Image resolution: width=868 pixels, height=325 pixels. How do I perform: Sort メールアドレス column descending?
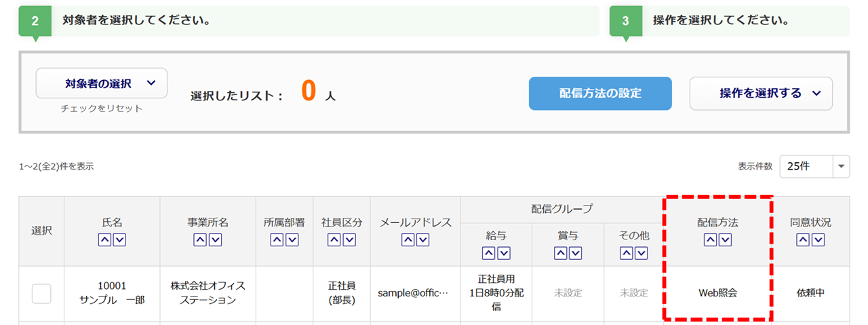click(x=423, y=240)
